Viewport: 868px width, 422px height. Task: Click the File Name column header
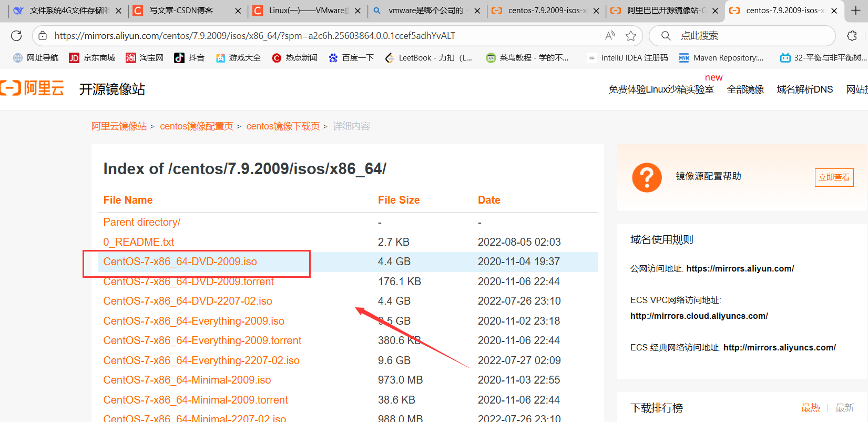point(128,200)
